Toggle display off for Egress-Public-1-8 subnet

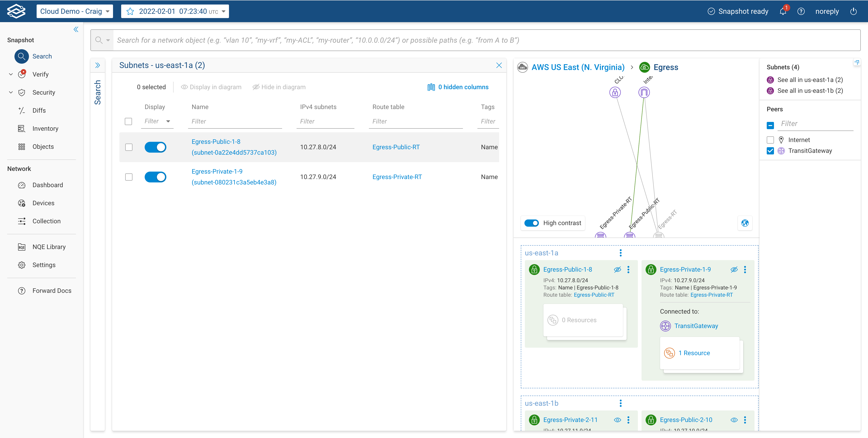(x=155, y=147)
